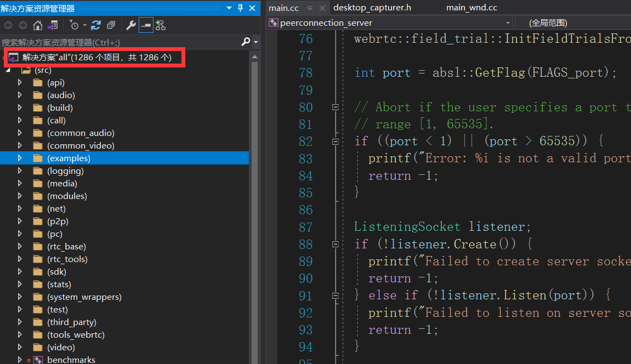The height and width of the screenshot is (364, 631).
Task: Close the main.cc tab
Action: pyautogui.click(x=322, y=8)
